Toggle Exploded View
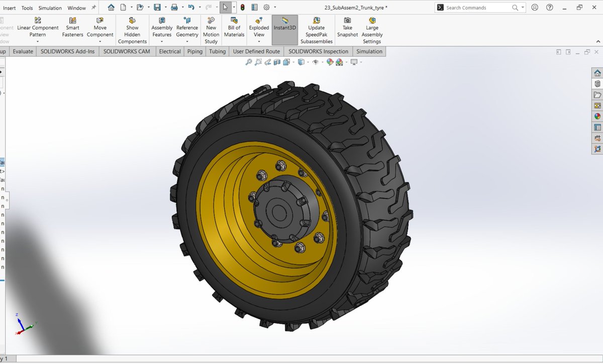The height and width of the screenshot is (364, 603). pyautogui.click(x=259, y=28)
